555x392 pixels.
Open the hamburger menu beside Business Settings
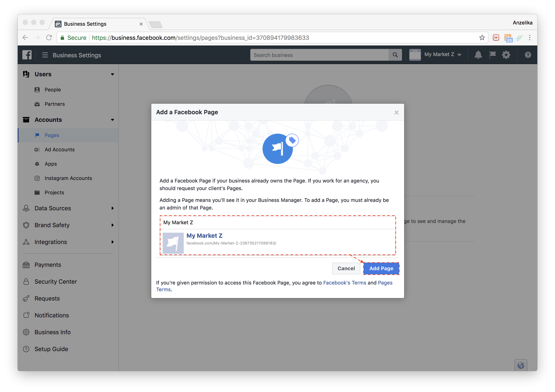click(45, 55)
